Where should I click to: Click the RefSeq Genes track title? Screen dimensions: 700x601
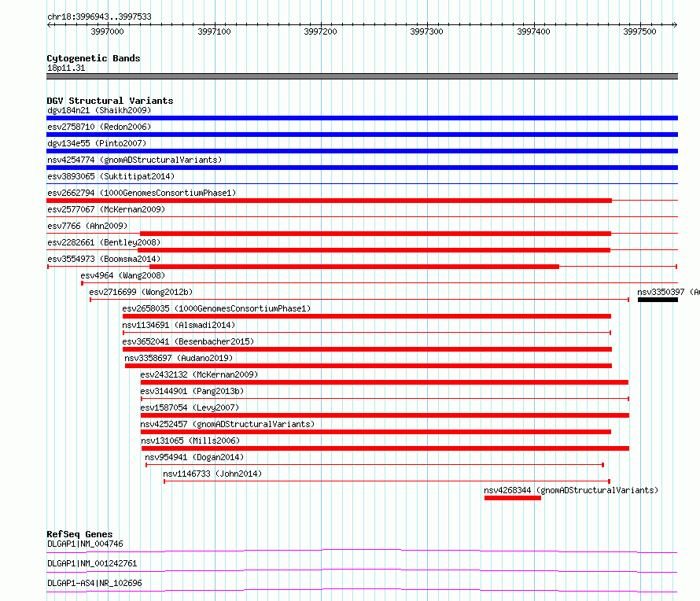point(79,534)
